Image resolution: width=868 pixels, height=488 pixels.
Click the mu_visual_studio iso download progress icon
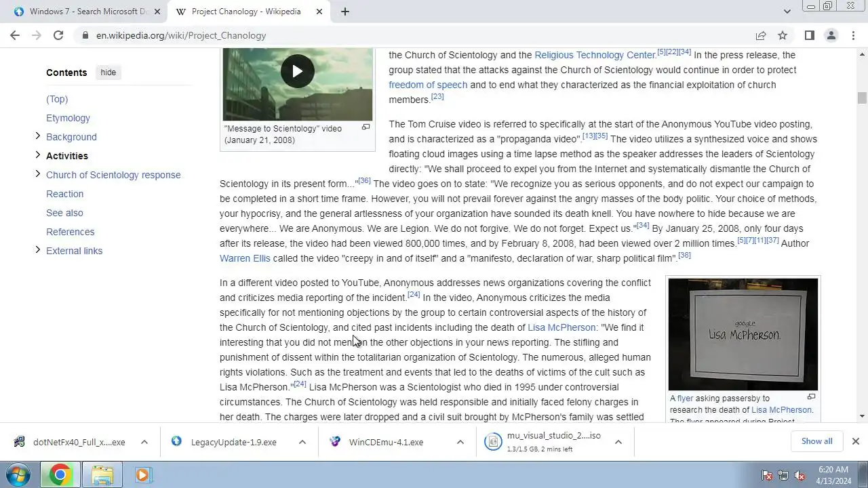493,442
